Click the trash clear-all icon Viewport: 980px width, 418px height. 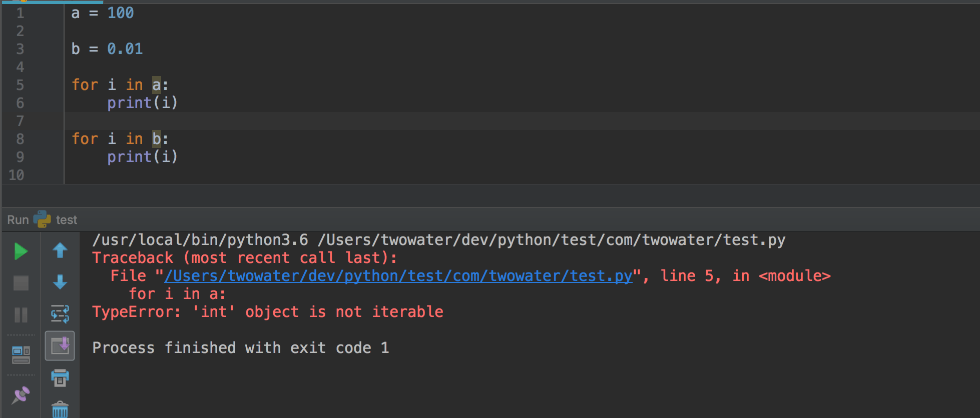click(60, 409)
